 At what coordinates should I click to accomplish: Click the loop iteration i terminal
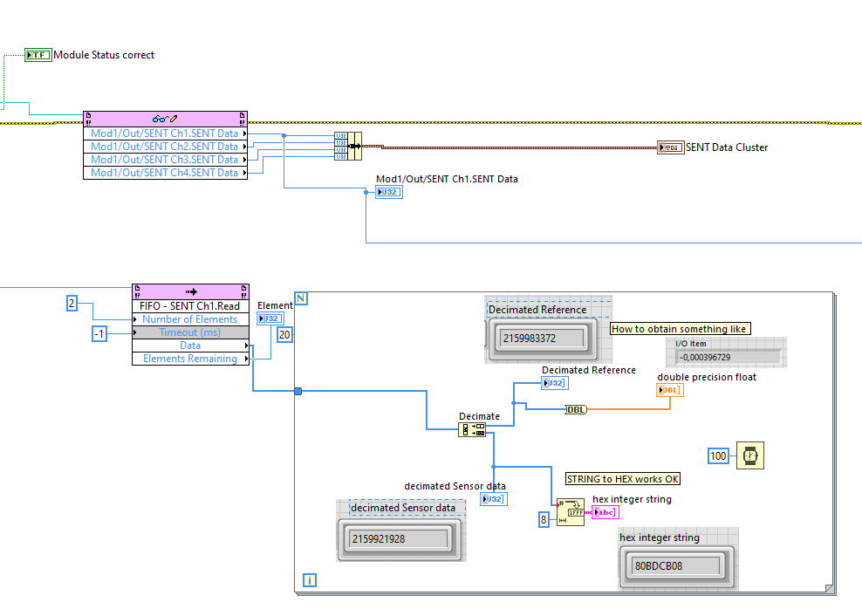[308, 579]
